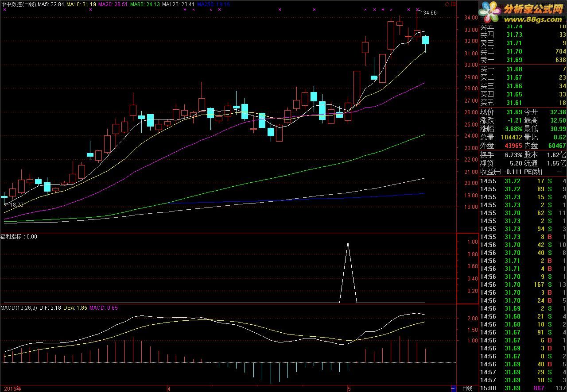This screenshot has width=567, height=392.
Task: Click the 收益(一) -0.111 earnings value
Action: pyautogui.click(x=513, y=172)
